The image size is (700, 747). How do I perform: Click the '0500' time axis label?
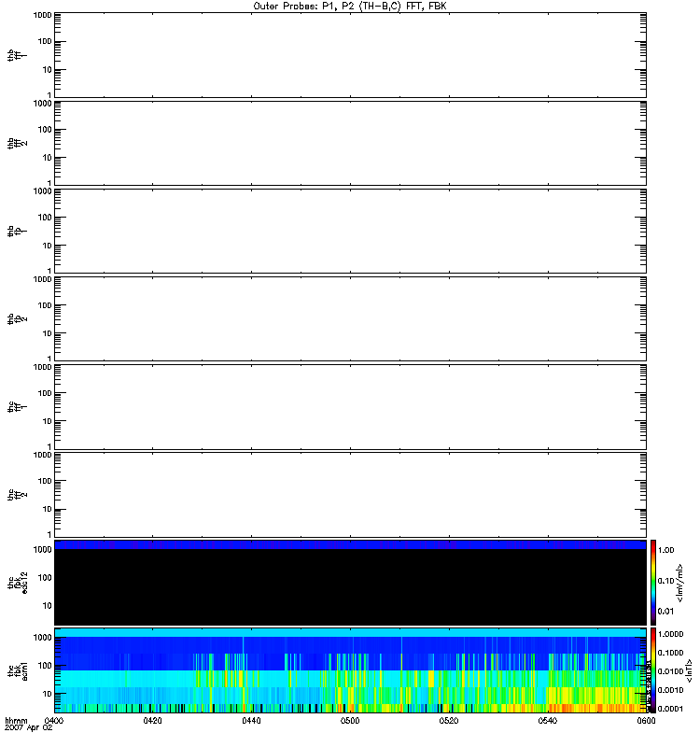pos(350,721)
